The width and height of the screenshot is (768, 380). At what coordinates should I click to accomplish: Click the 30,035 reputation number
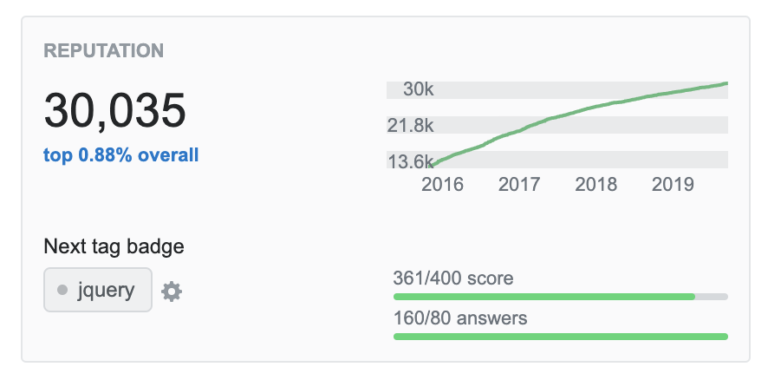[115, 111]
